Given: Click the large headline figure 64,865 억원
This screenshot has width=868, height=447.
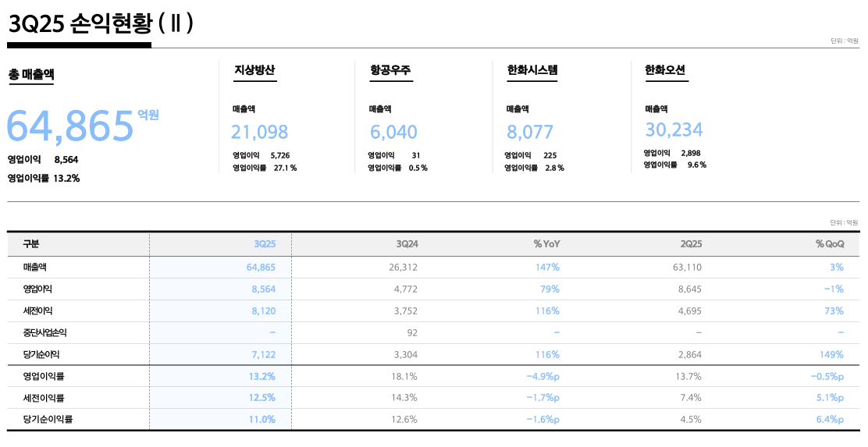Looking at the screenshot, I should [83, 126].
